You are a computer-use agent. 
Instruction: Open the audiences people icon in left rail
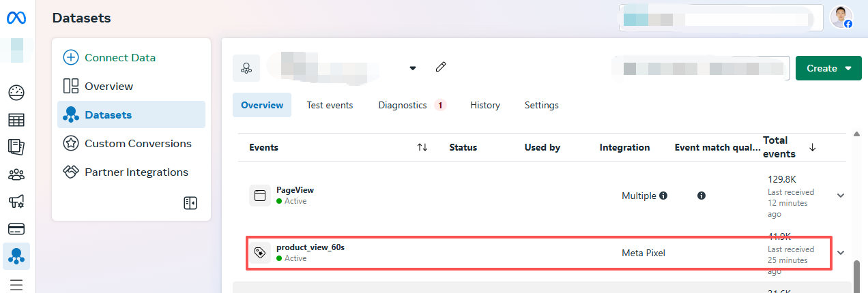(16, 174)
